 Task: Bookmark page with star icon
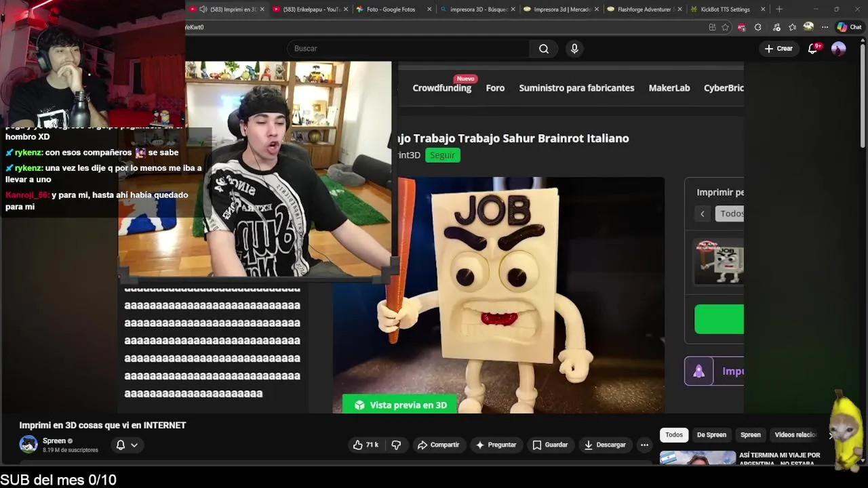click(x=725, y=27)
